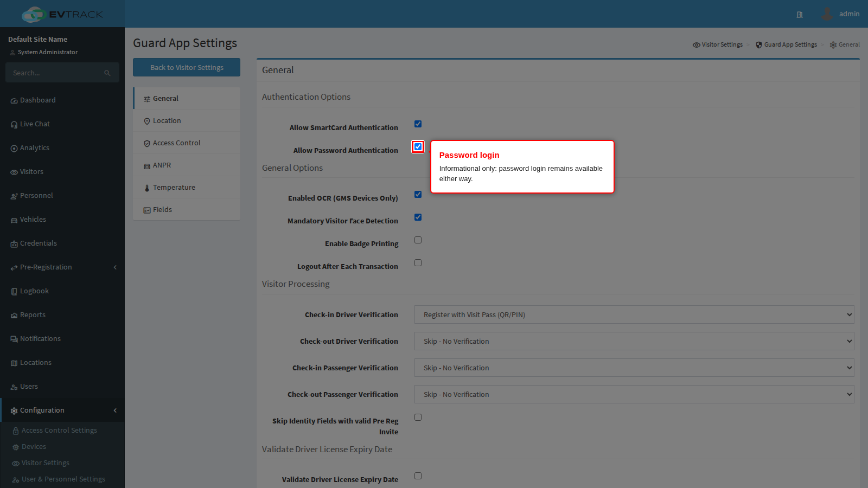868x488 pixels.
Task: Enable Badge Printing checkbox
Action: pyautogui.click(x=418, y=240)
